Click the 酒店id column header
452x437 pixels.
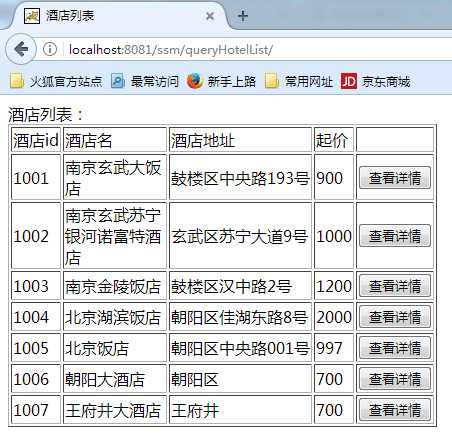tap(36, 140)
